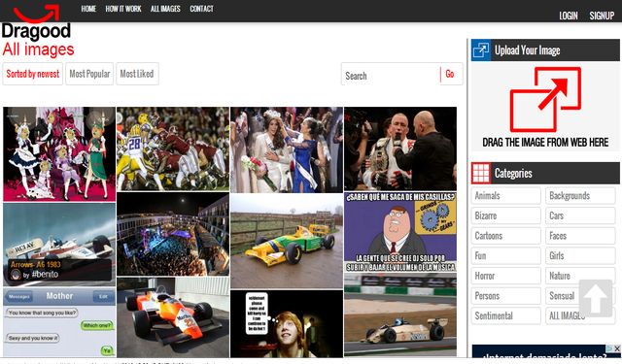622x364 pixels.
Task: Click the Categories grid icon
Action: click(x=481, y=173)
